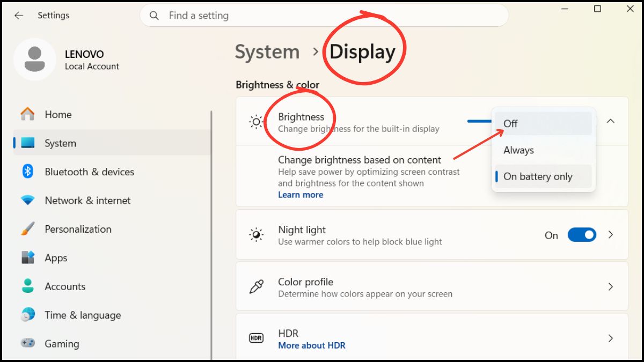Screen dimensions: 644x362
Task: Click the Learn more link
Action: (301, 195)
